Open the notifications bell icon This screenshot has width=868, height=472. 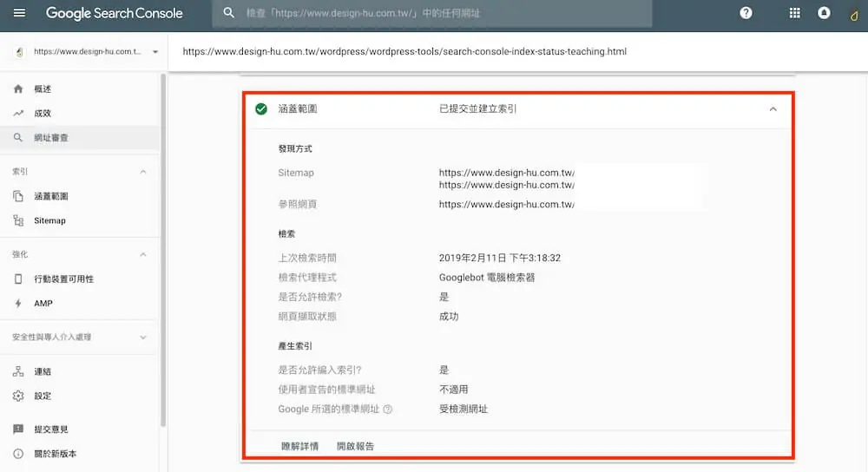click(824, 13)
